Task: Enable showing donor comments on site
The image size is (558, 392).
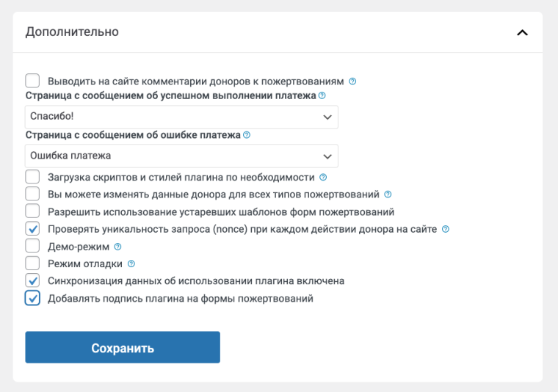Action: 32,81
